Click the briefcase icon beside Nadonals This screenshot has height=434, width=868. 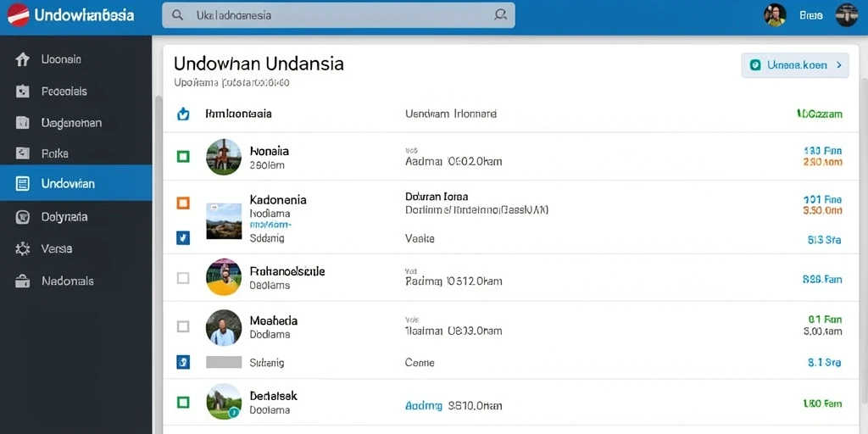(x=22, y=281)
